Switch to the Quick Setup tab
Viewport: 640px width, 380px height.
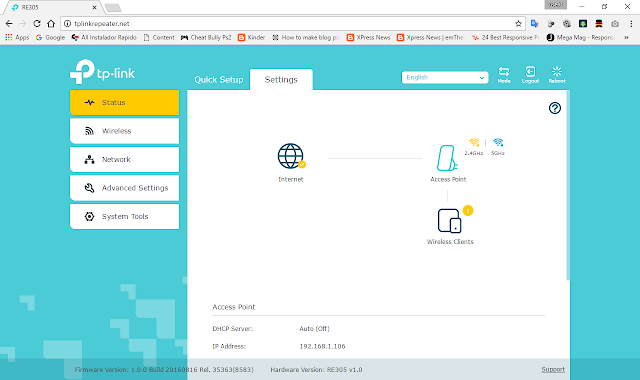click(x=219, y=80)
